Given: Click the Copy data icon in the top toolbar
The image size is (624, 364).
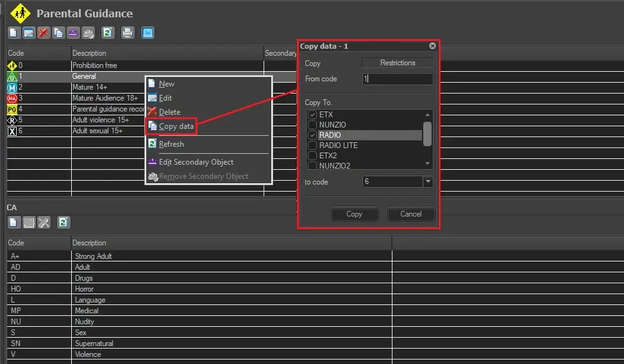Looking at the screenshot, I should pos(58,33).
